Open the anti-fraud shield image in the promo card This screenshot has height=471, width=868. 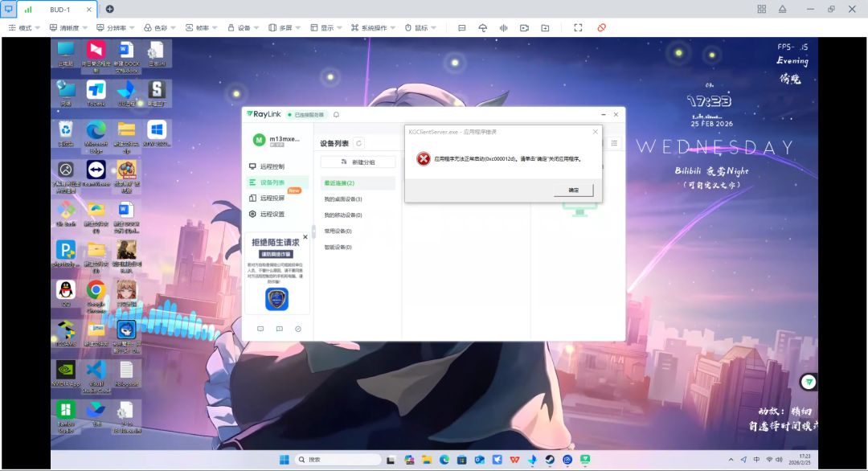pyautogui.click(x=276, y=299)
